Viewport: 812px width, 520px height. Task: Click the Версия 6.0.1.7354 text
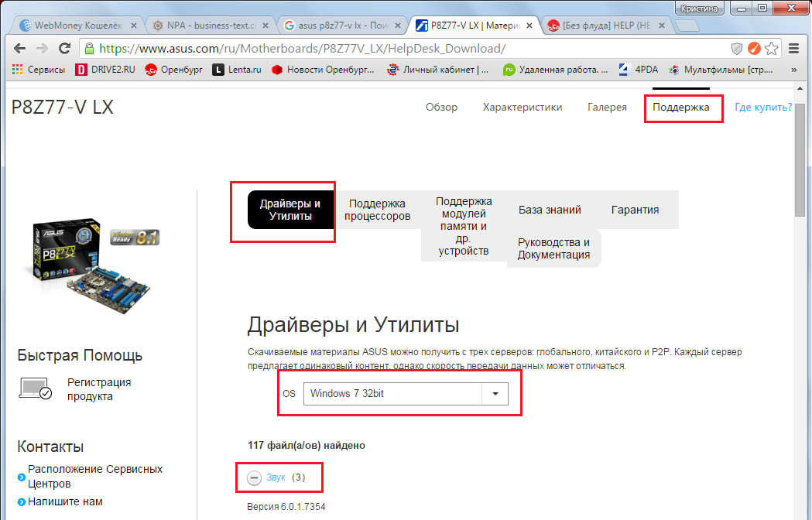tap(286, 507)
